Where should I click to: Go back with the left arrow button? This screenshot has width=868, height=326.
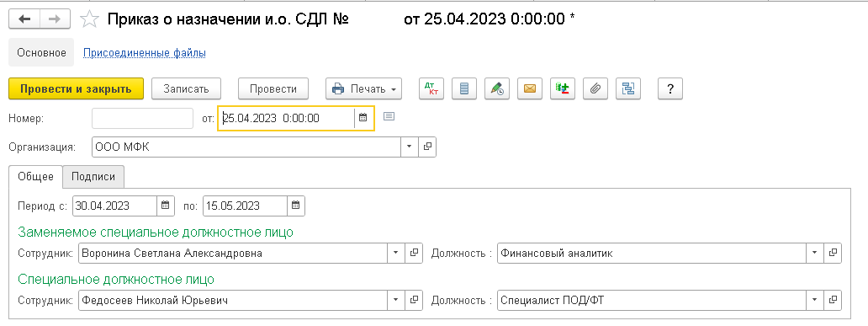coord(24,19)
